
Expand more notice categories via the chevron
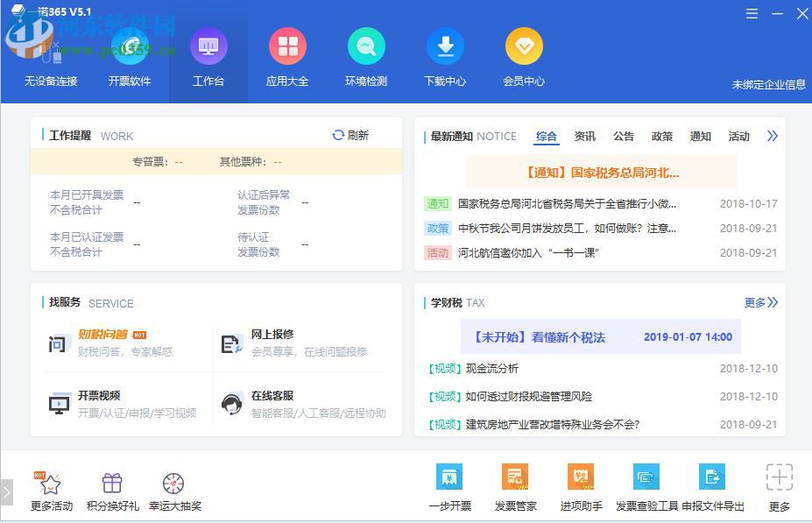(772, 136)
